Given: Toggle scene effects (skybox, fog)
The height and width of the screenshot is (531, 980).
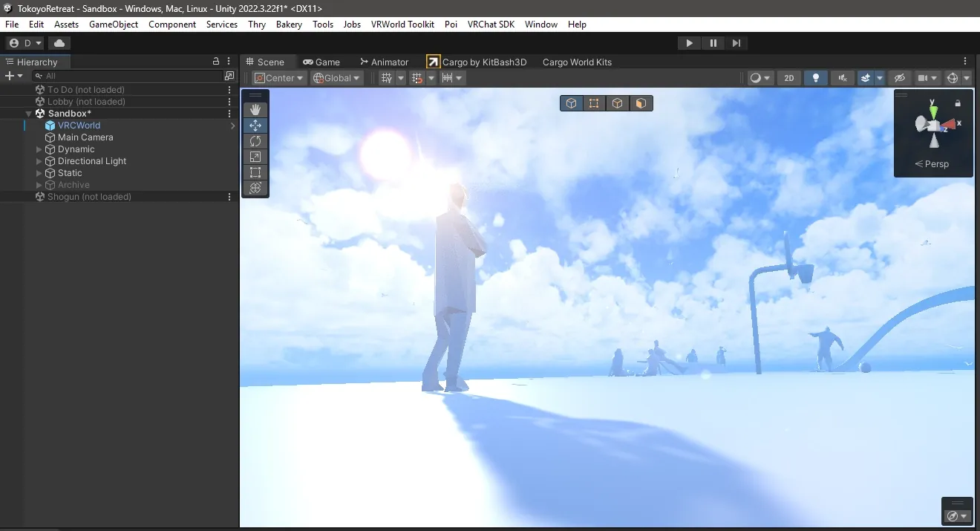Looking at the screenshot, I should [865, 78].
